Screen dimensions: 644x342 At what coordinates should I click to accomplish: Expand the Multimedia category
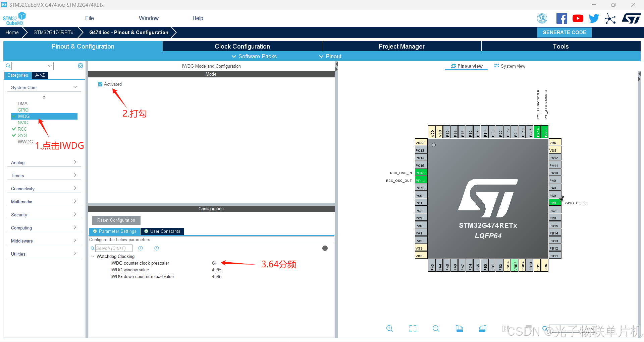click(44, 202)
